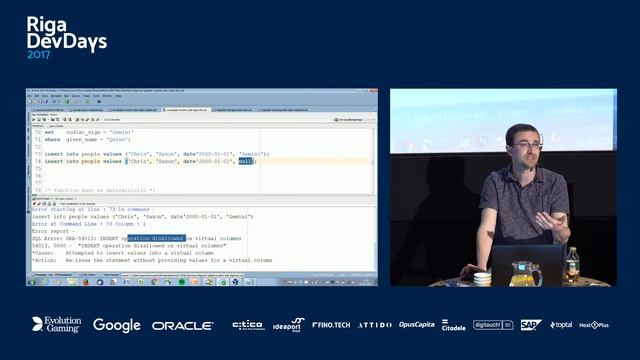The image size is (640, 360).
Task: Switch to the fifth editor file tab
Action: click(233, 110)
